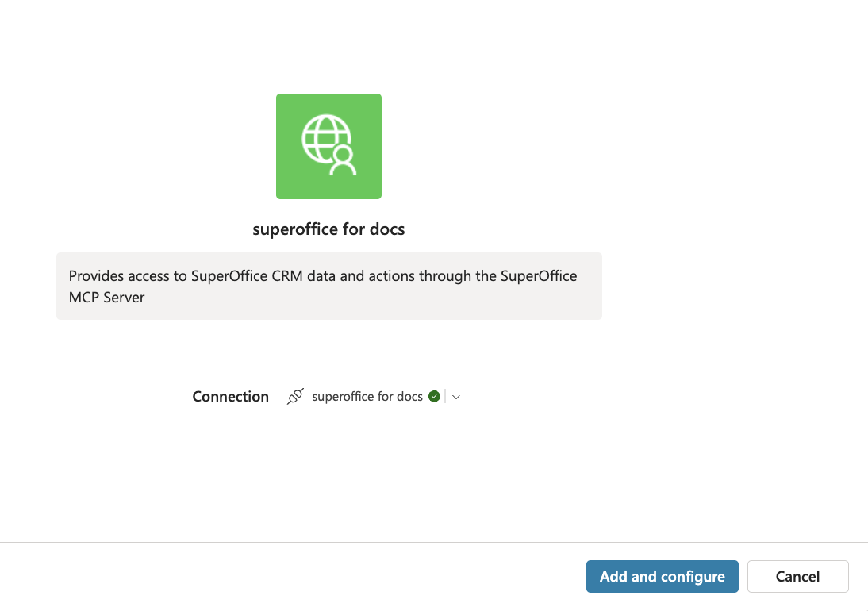Click the gray description text box

(328, 286)
